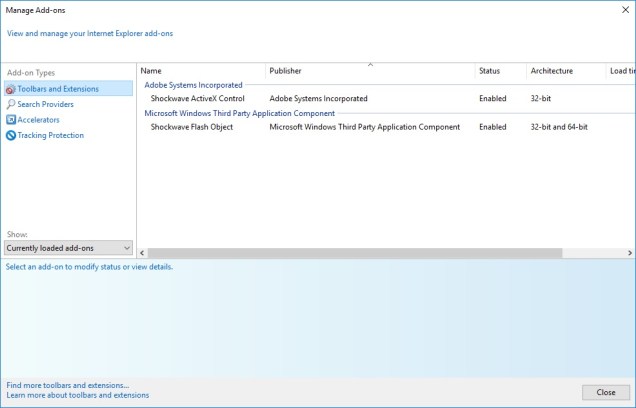
Task: Select the Tracking Protection add-on type
Action: click(50, 135)
